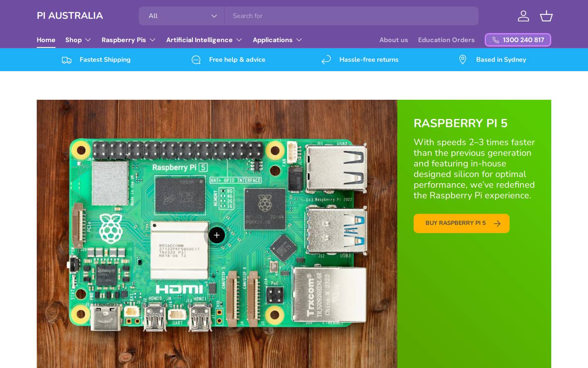Image resolution: width=588 pixels, height=368 pixels.
Task: Click the phone icon in number button
Action: pyautogui.click(x=496, y=40)
